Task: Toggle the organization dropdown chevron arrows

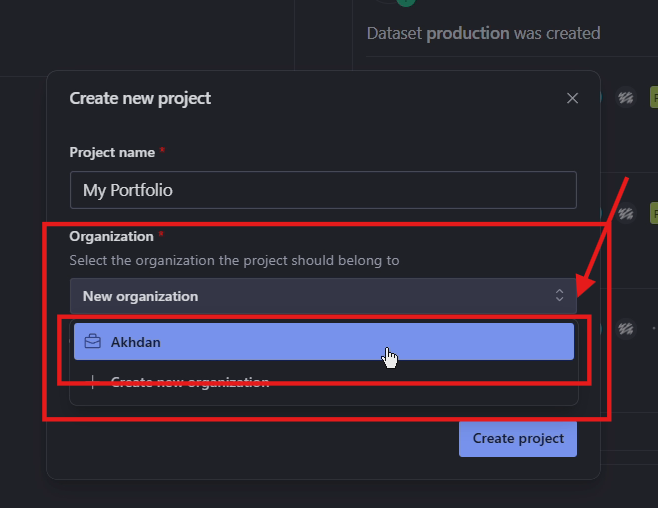Action: click(x=559, y=295)
